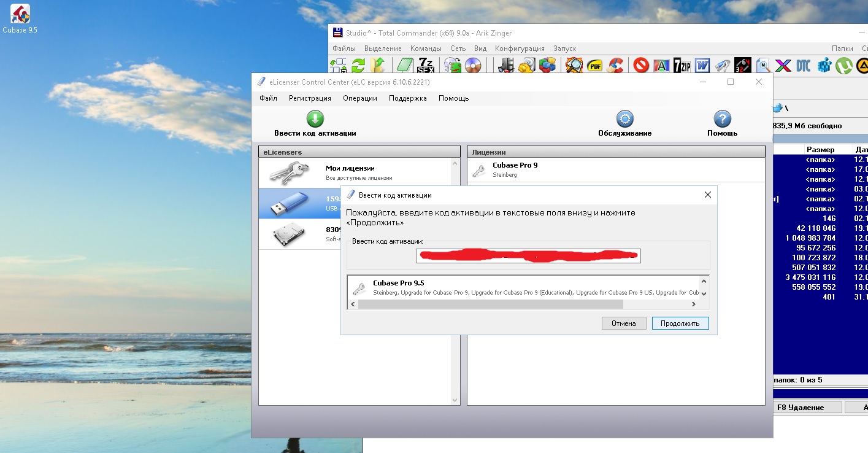
Task: Click the 3 475 031 116 size value
Action: 810,277
